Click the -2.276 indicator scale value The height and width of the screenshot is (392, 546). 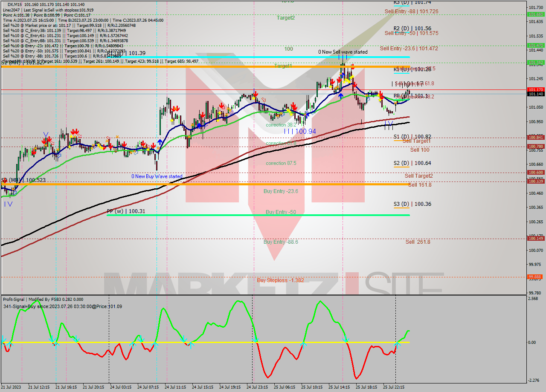tap(534, 380)
